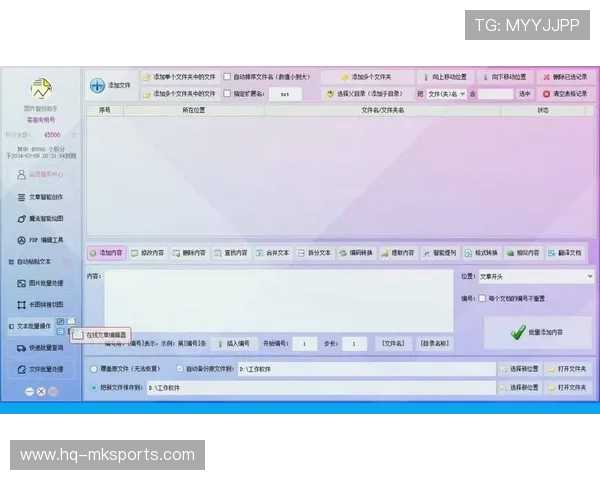
Task: Click small edit icon beside 文本批量操作
Action: point(60,322)
